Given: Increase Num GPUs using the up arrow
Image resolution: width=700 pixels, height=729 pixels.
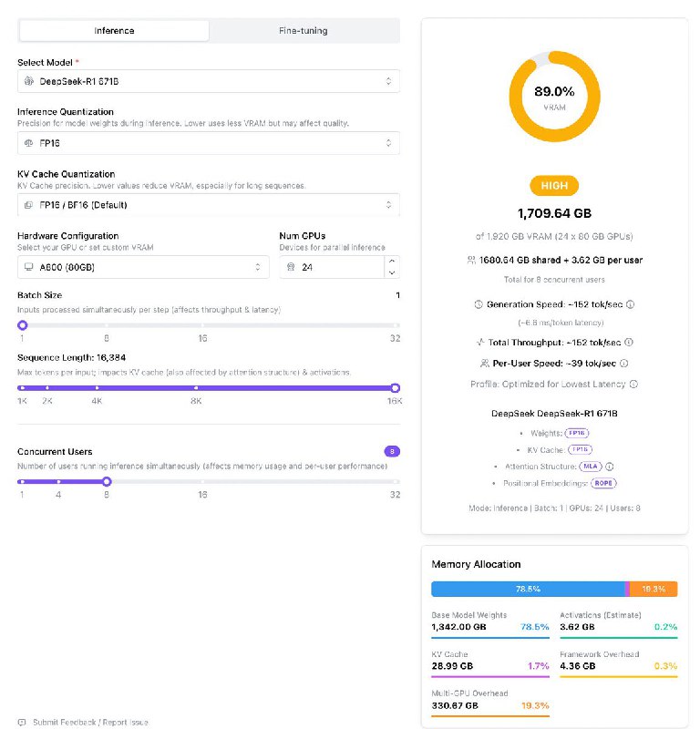Looking at the screenshot, I should tap(392, 262).
